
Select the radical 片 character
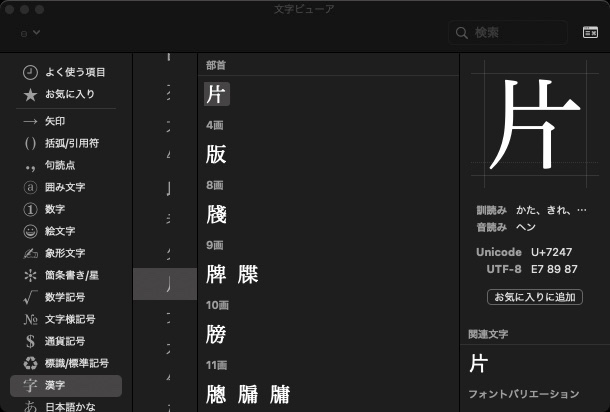coord(217,94)
